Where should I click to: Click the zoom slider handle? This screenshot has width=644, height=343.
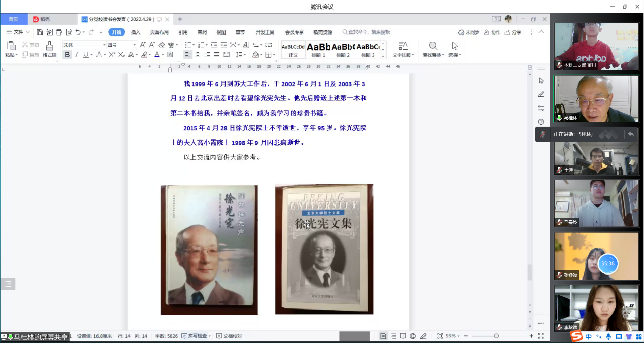(x=496, y=336)
